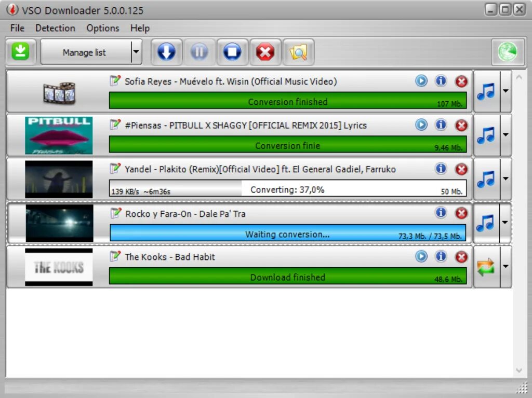The height and width of the screenshot is (398, 532).
Task: Show info for The Kooks Bad Habit
Action: (x=441, y=256)
